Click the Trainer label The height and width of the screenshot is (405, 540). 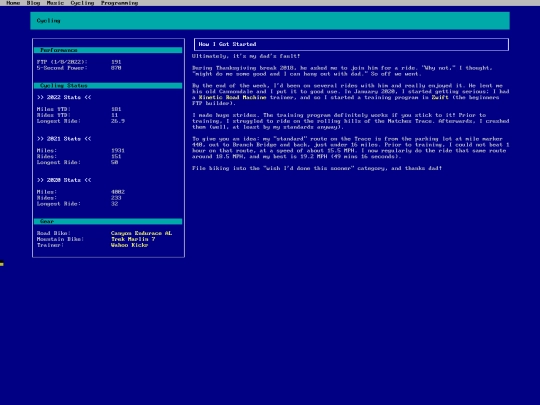[50, 245]
